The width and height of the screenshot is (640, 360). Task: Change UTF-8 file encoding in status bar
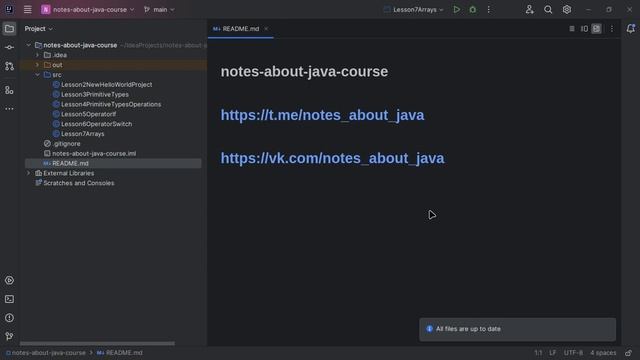point(573,353)
